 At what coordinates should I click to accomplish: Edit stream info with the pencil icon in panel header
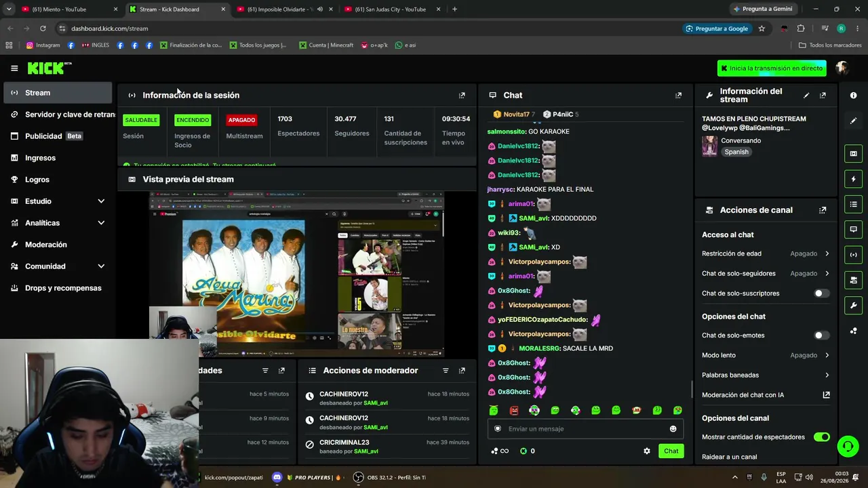coord(806,96)
